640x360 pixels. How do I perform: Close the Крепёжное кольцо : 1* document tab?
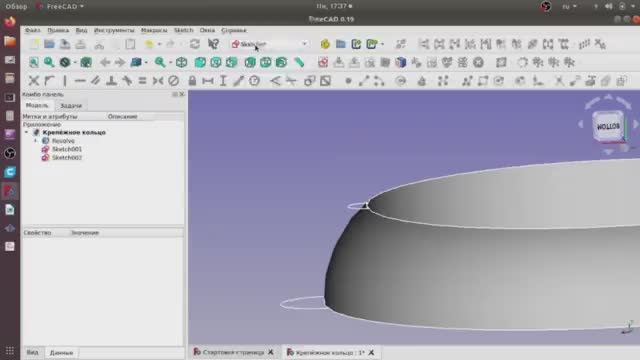pos(371,352)
